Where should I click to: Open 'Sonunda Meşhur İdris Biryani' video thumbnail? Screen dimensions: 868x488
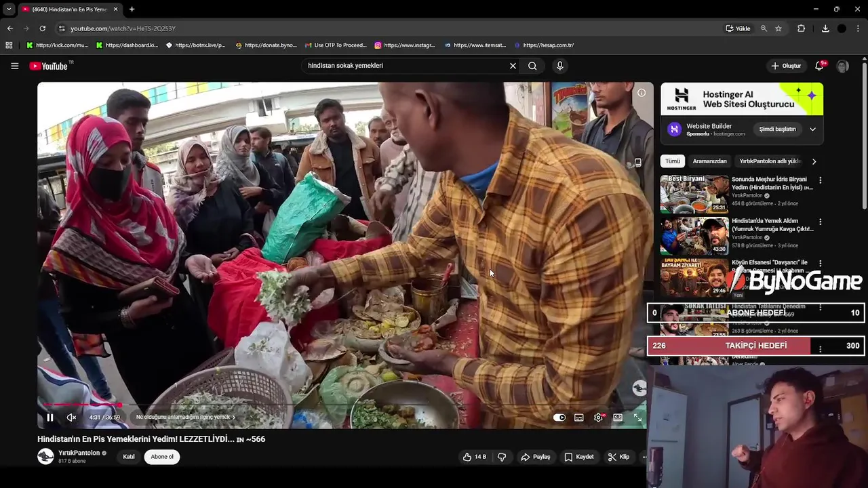tap(694, 194)
